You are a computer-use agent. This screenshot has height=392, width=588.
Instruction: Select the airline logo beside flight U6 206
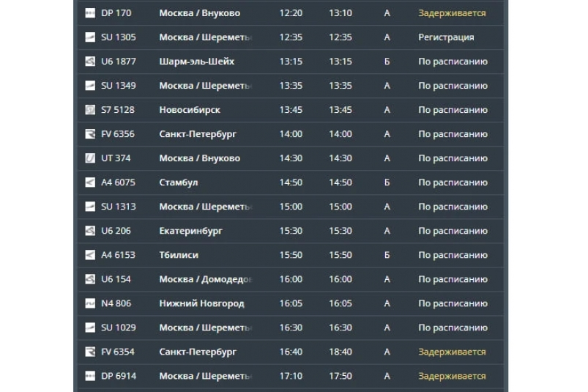pos(90,231)
